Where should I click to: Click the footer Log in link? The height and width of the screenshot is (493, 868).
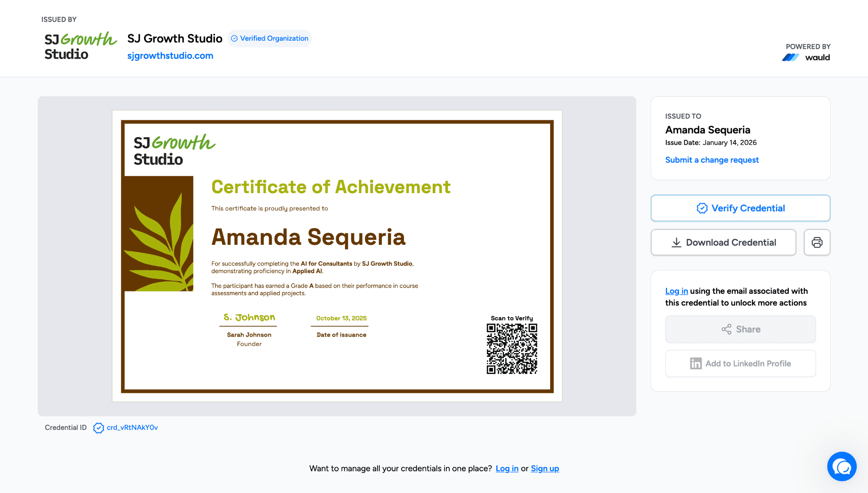pyautogui.click(x=507, y=468)
